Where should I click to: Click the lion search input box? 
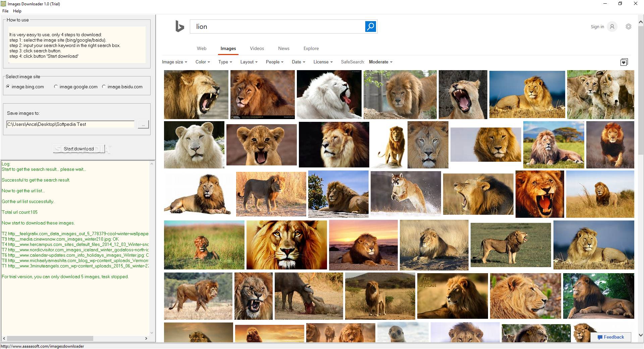[277, 27]
